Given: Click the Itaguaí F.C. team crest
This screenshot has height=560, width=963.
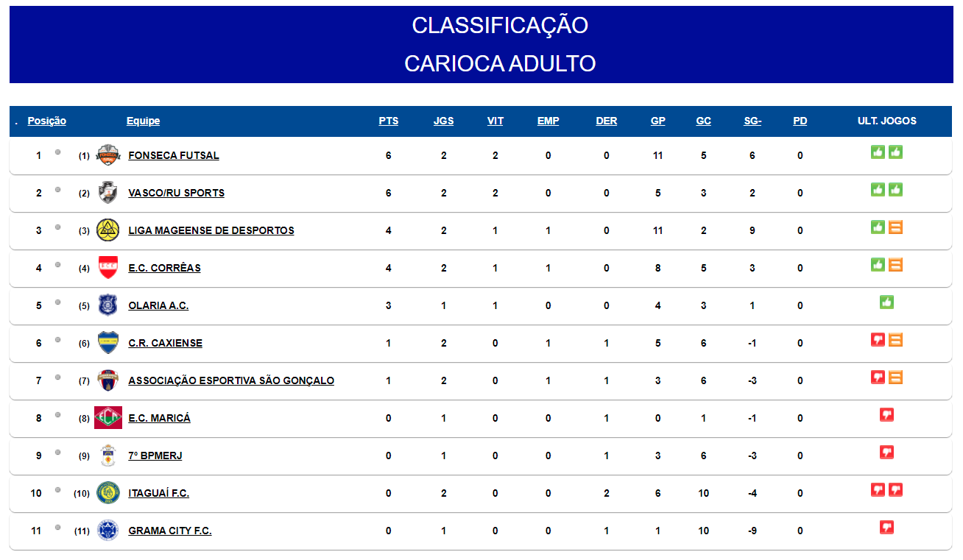Looking at the screenshot, I should tap(108, 493).
